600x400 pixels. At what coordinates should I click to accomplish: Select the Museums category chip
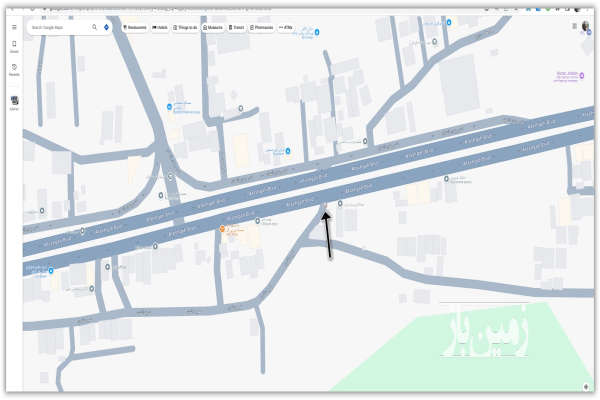click(x=213, y=28)
